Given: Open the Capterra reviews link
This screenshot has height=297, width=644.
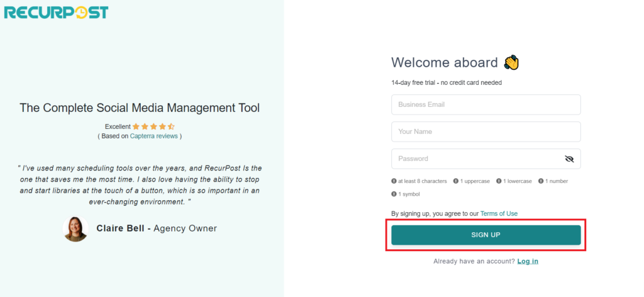Looking at the screenshot, I should point(153,136).
